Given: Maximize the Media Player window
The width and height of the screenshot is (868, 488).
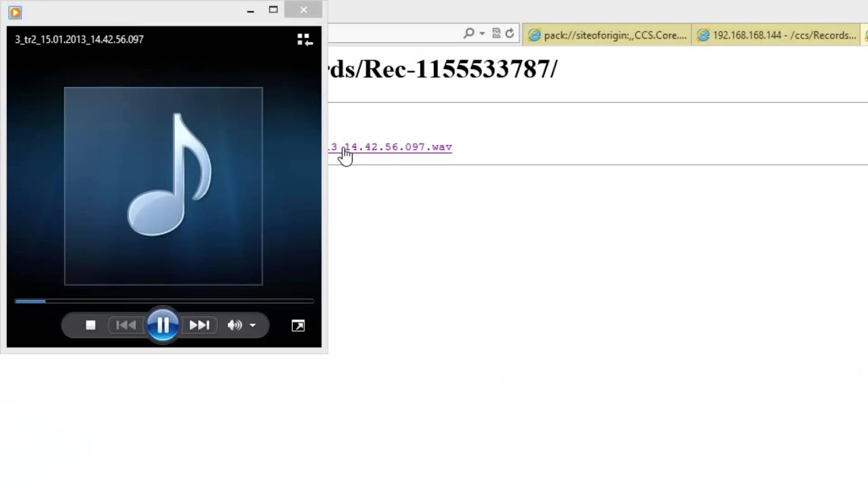Looking at the screenshot, I should 273,10.
